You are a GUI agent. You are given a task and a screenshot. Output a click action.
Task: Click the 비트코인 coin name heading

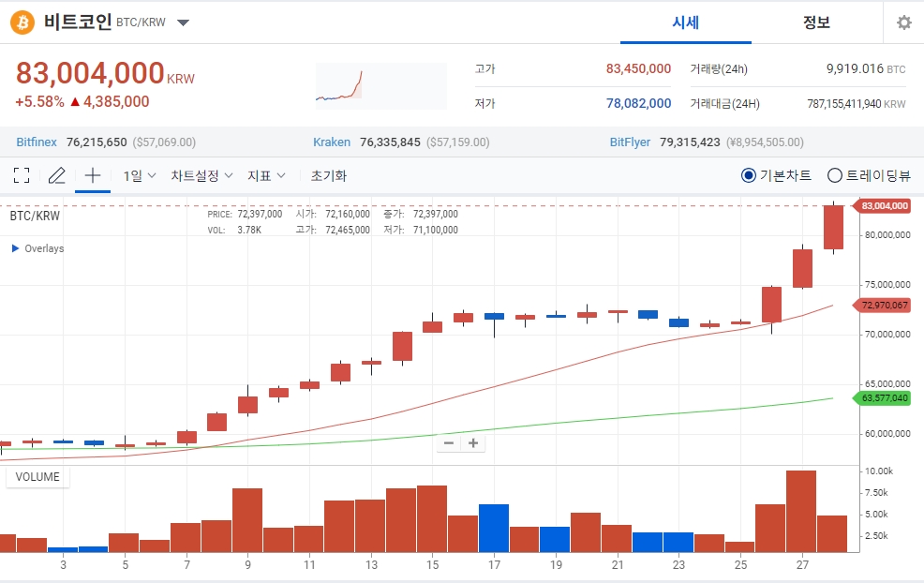(78, 22)
